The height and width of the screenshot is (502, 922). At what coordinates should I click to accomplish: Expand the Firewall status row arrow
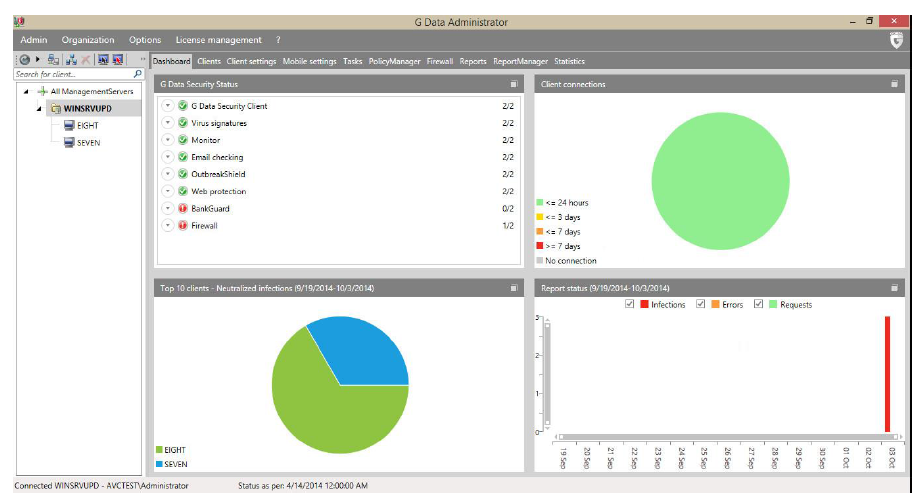(x=168, y=225)
